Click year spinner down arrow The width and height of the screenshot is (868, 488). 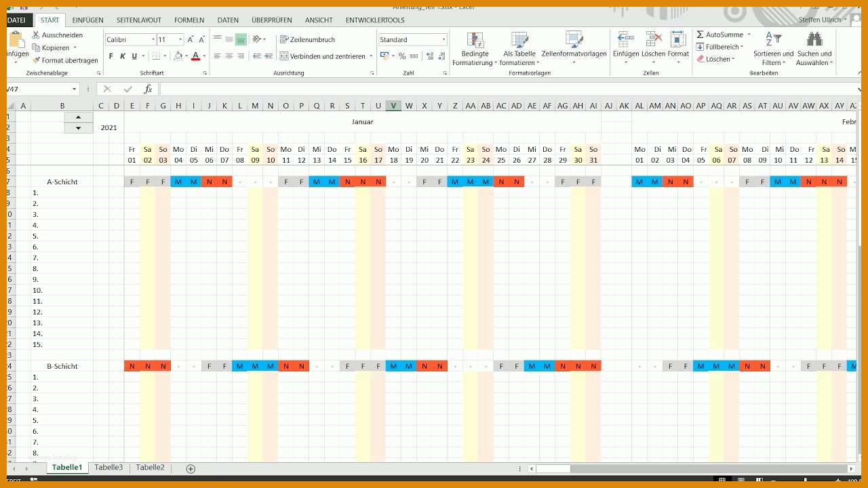point(79,127)
